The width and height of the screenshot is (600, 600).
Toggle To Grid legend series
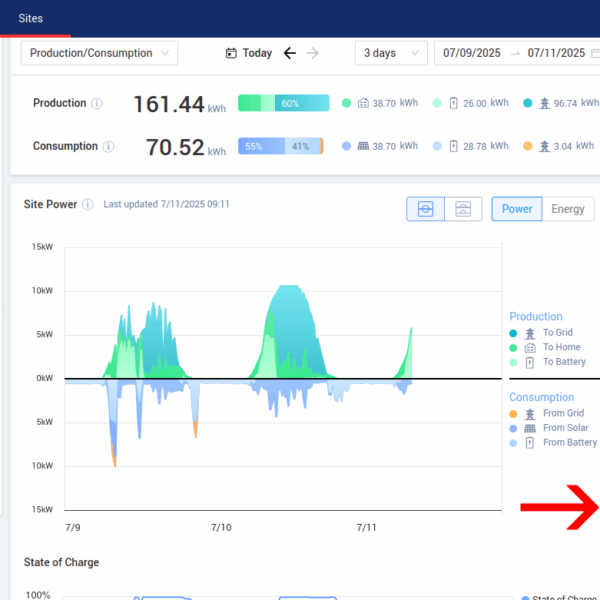pyautogui.click(x=541, y=333)
